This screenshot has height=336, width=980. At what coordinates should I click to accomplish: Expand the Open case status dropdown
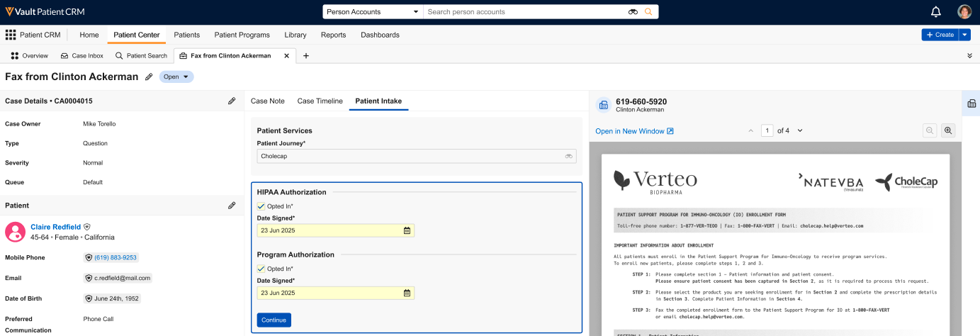(176, 77)
